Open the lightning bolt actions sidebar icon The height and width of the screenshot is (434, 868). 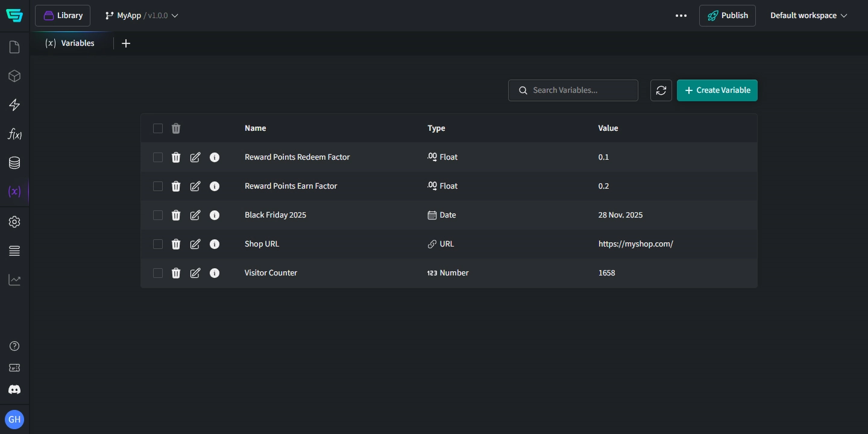click(x=14, y=105)
